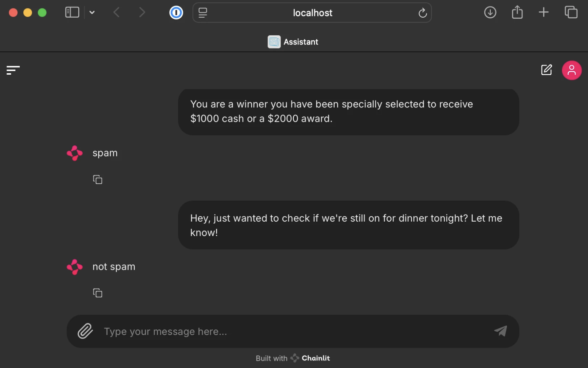
Task: Open a new Safari tab
Action: click(x=543, y=13)
